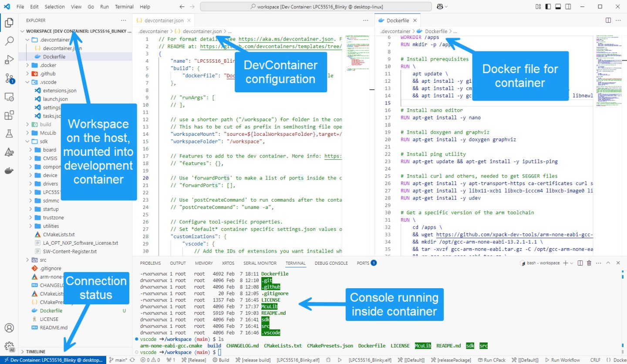
Task: Open the Search view in activity bar
Action: point(9,41)
